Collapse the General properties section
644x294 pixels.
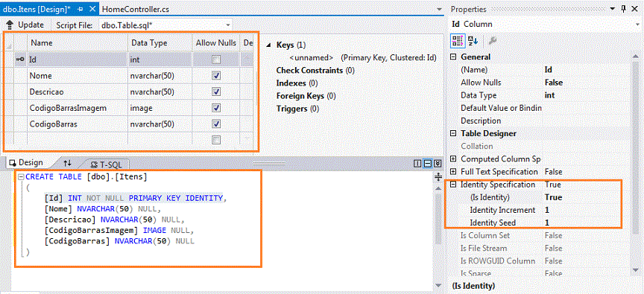pyautogui.click(x=454, y=57)
